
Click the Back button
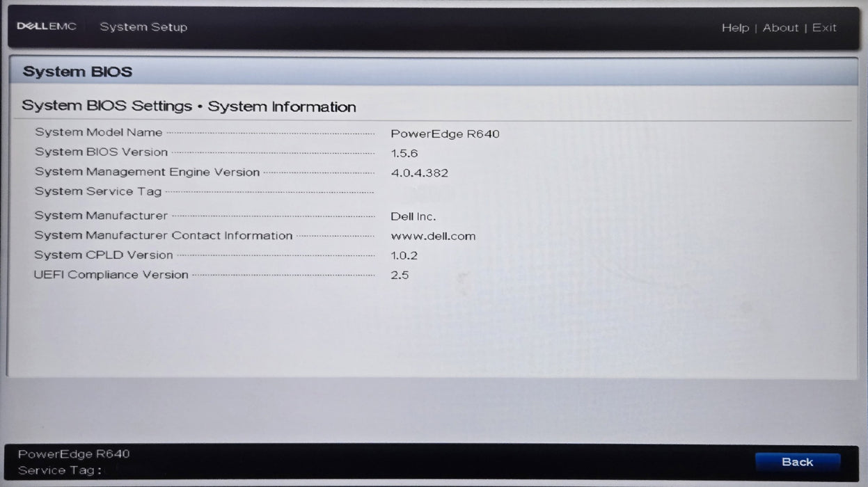point(797,462)
